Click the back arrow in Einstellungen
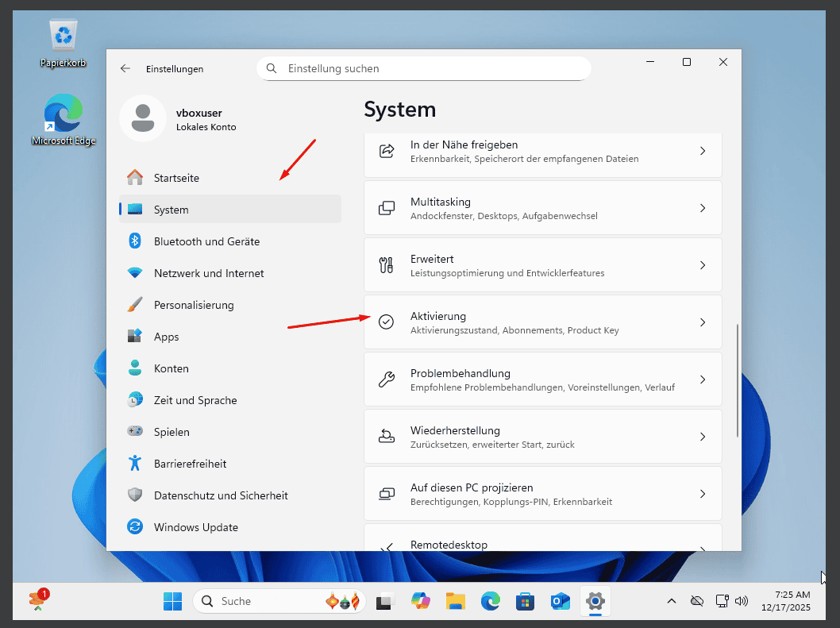This screenshot has width=840, height=628. (125, 69)
